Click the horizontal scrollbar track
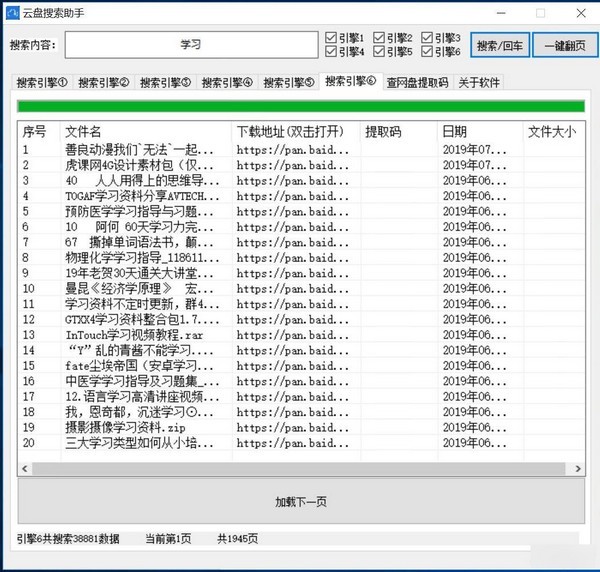 click(x=298, y=468)
